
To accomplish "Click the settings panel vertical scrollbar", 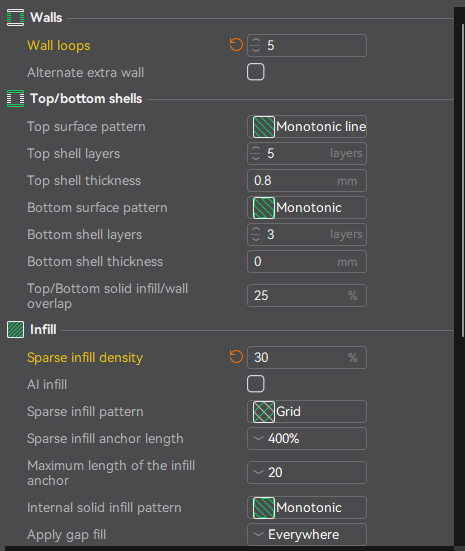I will pos(463,179).
